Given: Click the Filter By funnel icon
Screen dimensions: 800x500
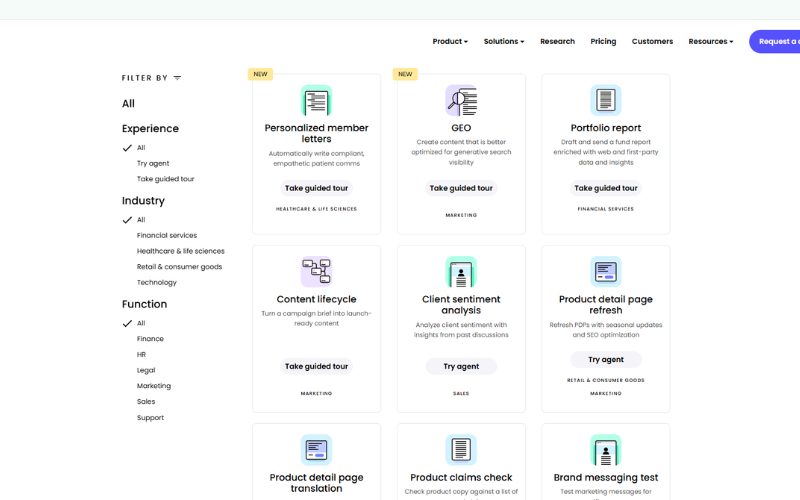Looking at the screenshot, I should pyautogui.click(x=177, y=78).
